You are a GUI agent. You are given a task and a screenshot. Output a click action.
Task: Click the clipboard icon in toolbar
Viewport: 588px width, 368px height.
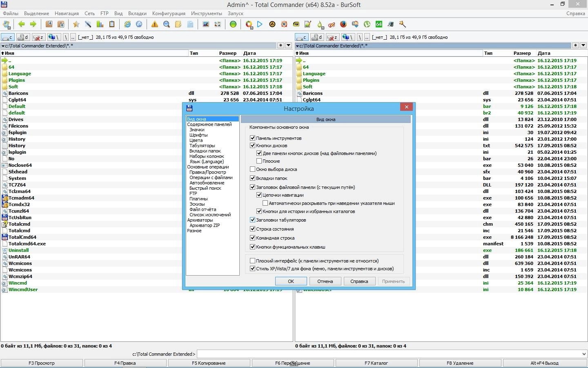(x=112, y=24)
